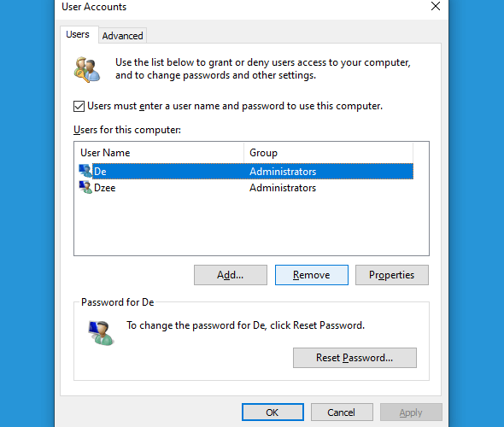Cancel the dialog
This screenshot has height=427, width=504.
(342, 412)
